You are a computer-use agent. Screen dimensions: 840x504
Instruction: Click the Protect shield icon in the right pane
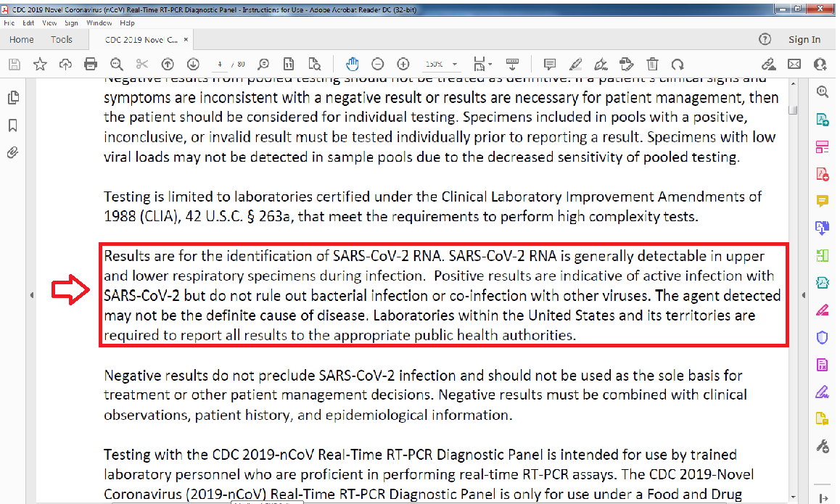tap(823, 337)
